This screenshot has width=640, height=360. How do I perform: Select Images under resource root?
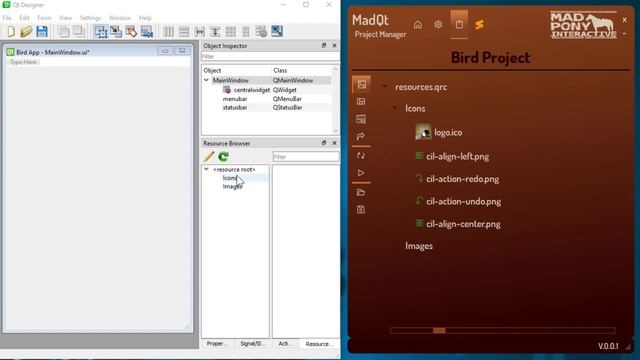point(232,187)
